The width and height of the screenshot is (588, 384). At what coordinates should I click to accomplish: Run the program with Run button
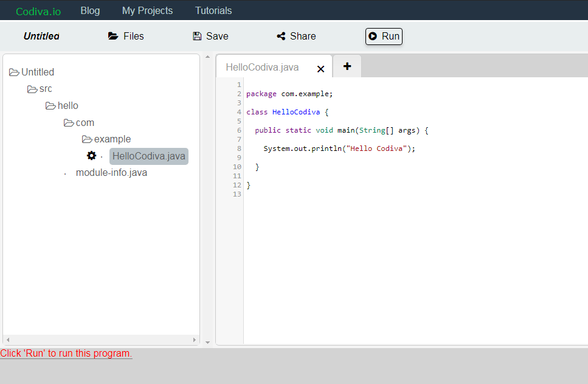click(x=384, y=37)
